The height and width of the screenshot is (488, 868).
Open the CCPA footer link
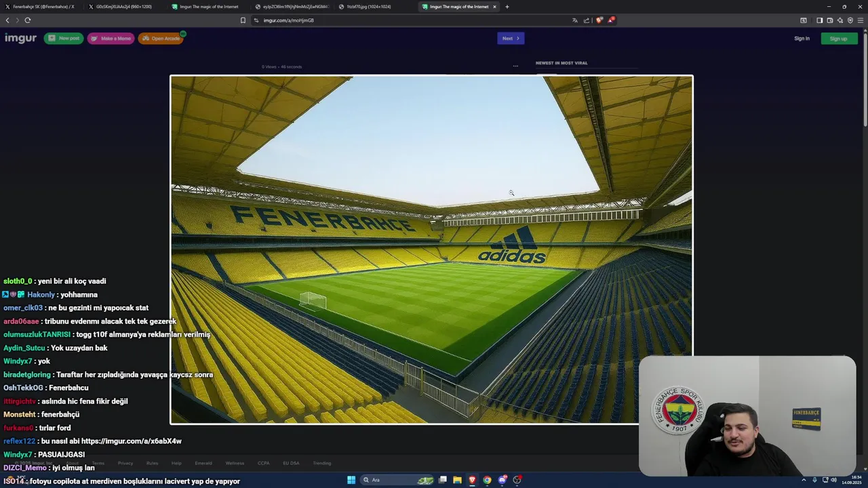click(263, 463)
